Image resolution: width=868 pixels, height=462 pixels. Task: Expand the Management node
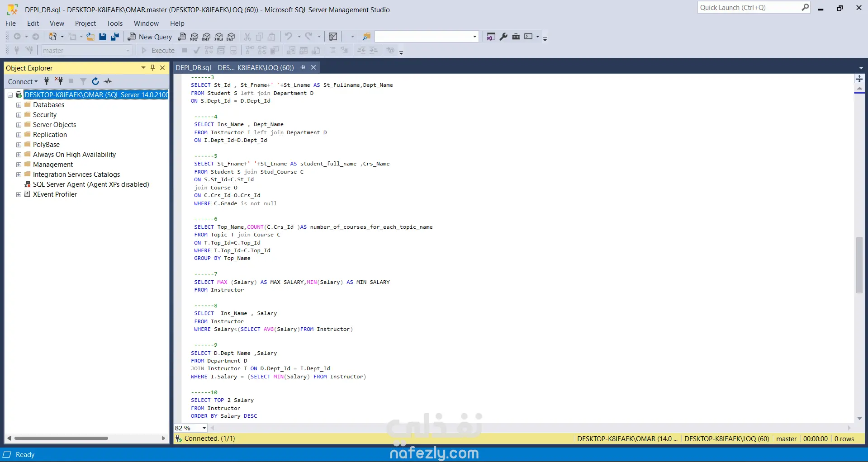point(19,165)
